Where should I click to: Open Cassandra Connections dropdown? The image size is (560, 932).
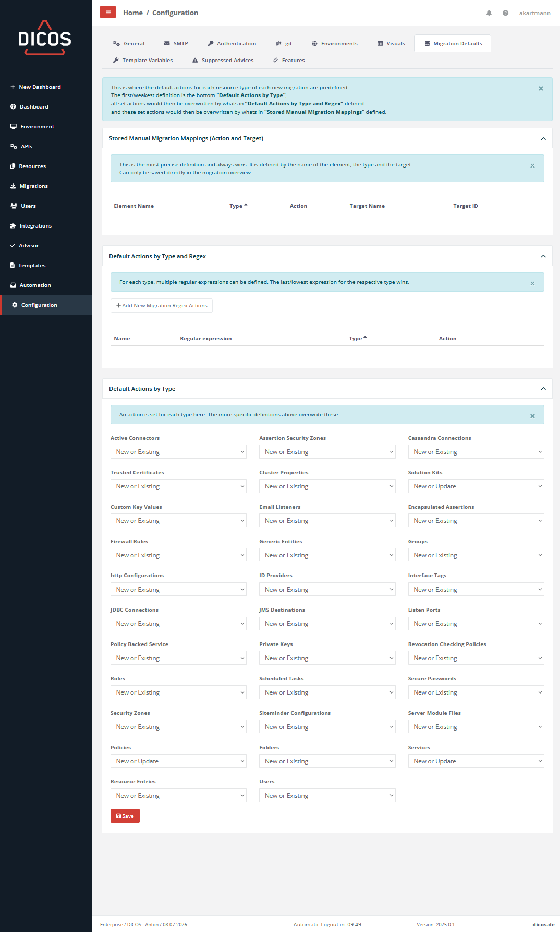(476, 452)
